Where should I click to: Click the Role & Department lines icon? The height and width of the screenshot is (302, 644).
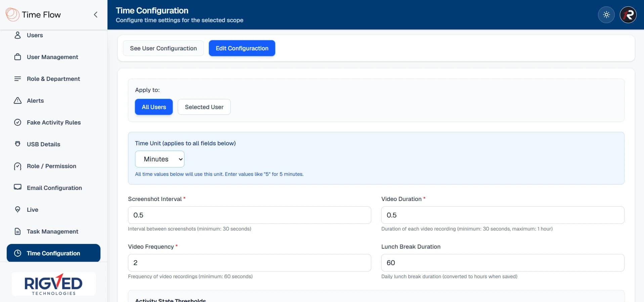click(x=18, y=79)
